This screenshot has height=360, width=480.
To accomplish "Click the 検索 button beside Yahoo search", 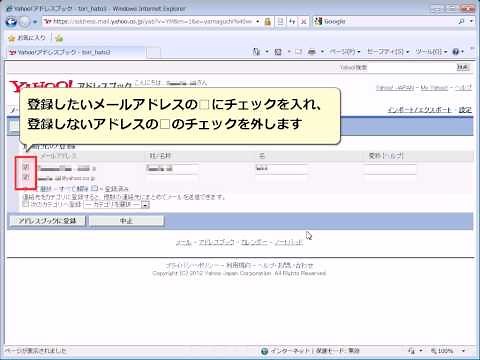I will 463,68.
